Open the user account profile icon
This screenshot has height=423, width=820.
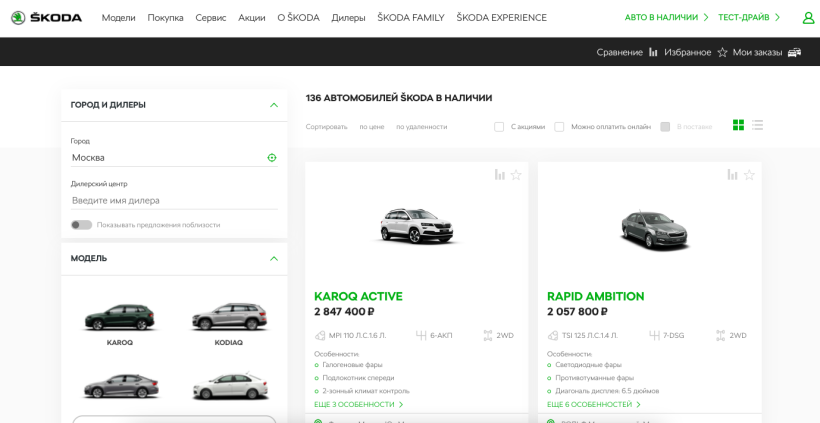pos(808,18)
